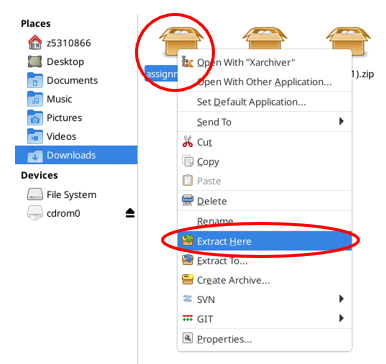Choose Properties... from the context menu

[x=265, y=339]
